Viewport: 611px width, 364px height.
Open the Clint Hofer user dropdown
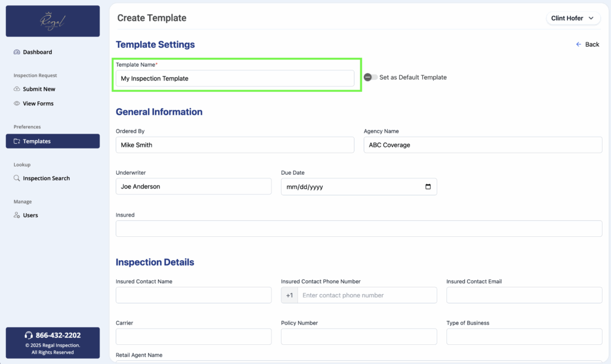click(x=573, y=18)
